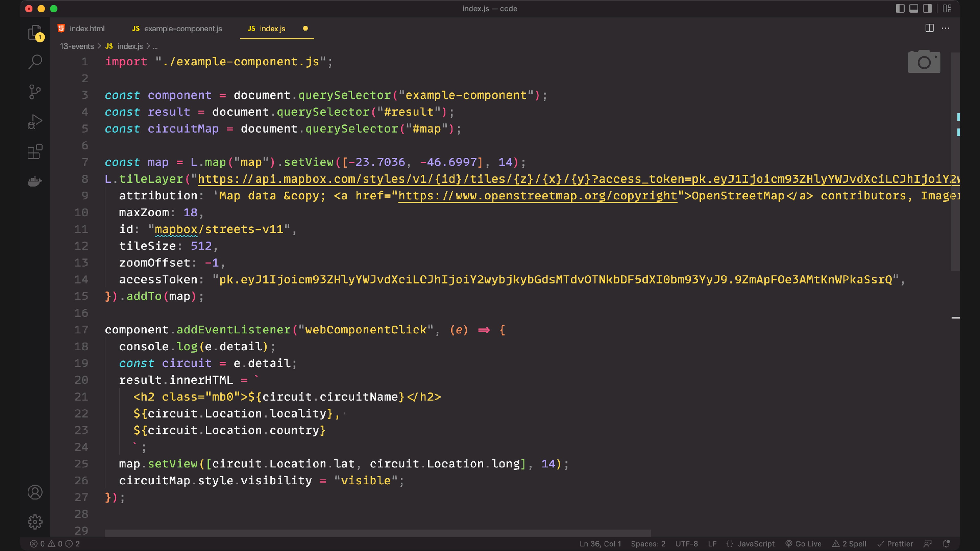The image size is (980, 551).
Task: Expand the breadcrumb ellipsis after index.js
Action: coord(155,46)
